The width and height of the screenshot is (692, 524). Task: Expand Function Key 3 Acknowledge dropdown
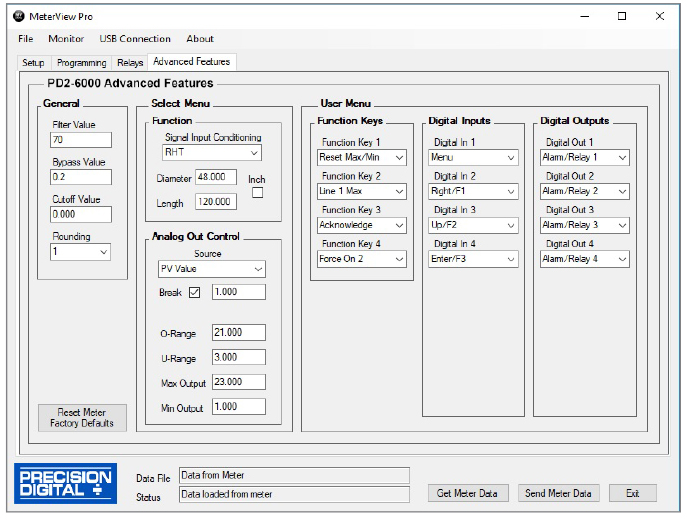click(361, 225)
